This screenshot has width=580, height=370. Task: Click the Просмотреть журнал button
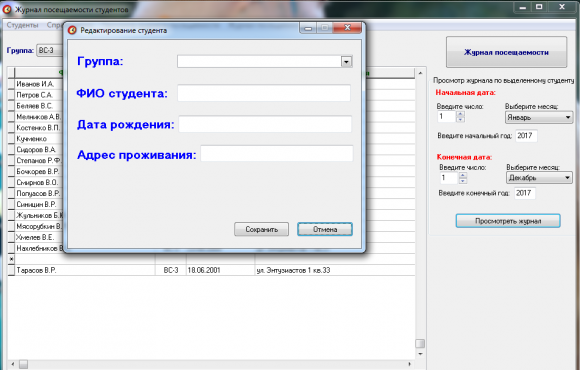(x=508, y=221)
